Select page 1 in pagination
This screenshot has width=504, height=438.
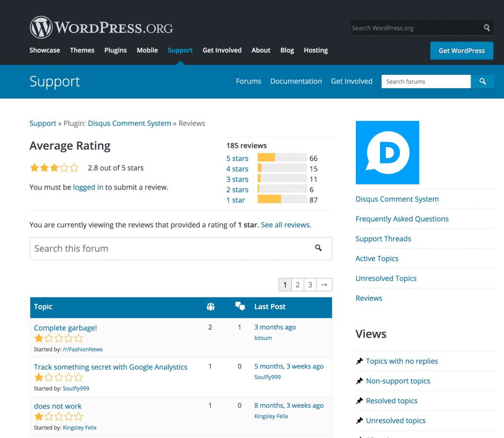click(x=285, y=285)
